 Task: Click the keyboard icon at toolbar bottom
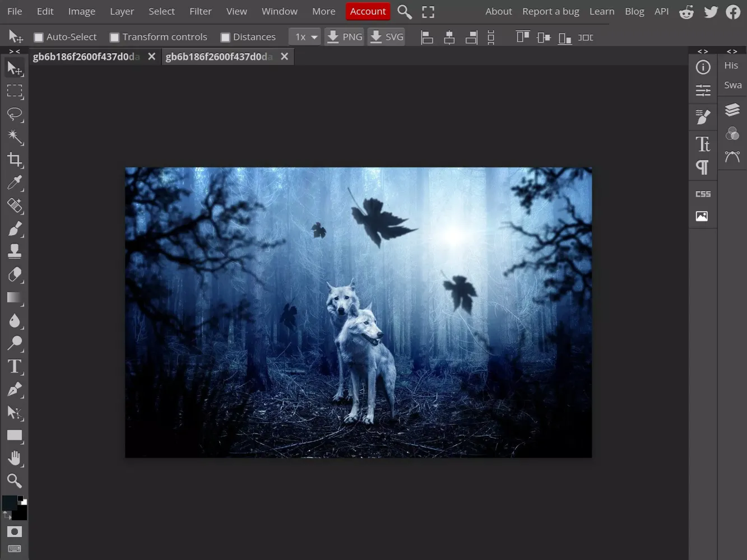[x=15, y=549]
